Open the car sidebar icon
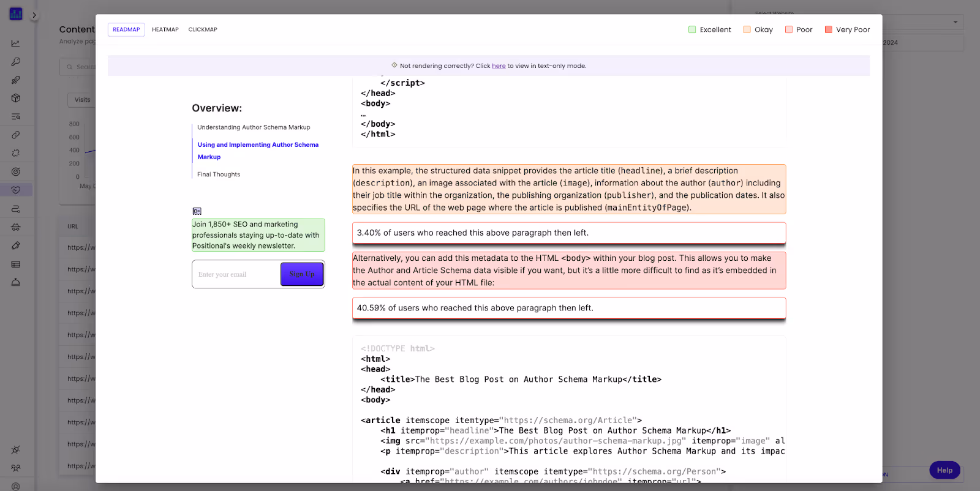Image resolution: width=980 pixels, height=491 pixels. pyautogui.click(x=16, y=227)
